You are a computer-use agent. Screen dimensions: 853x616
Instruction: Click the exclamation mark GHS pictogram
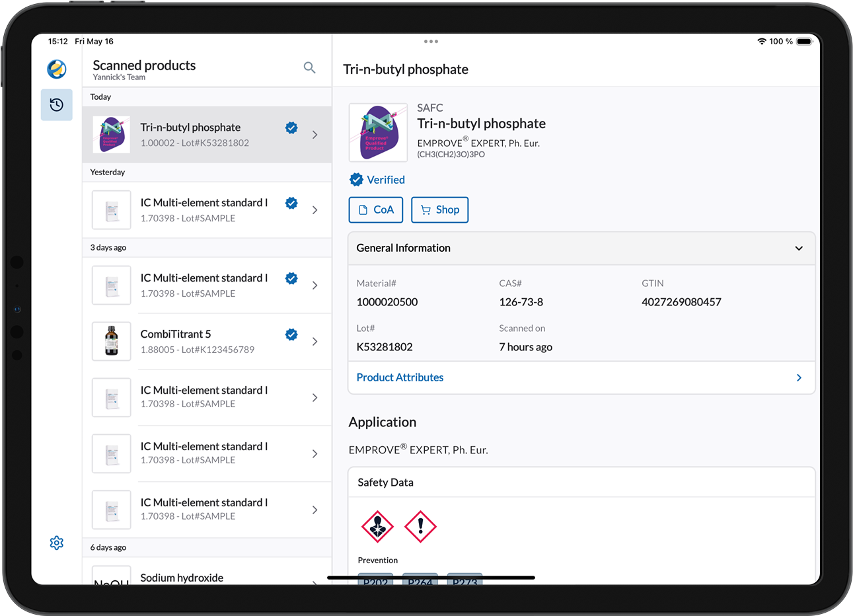click(420, 527)
